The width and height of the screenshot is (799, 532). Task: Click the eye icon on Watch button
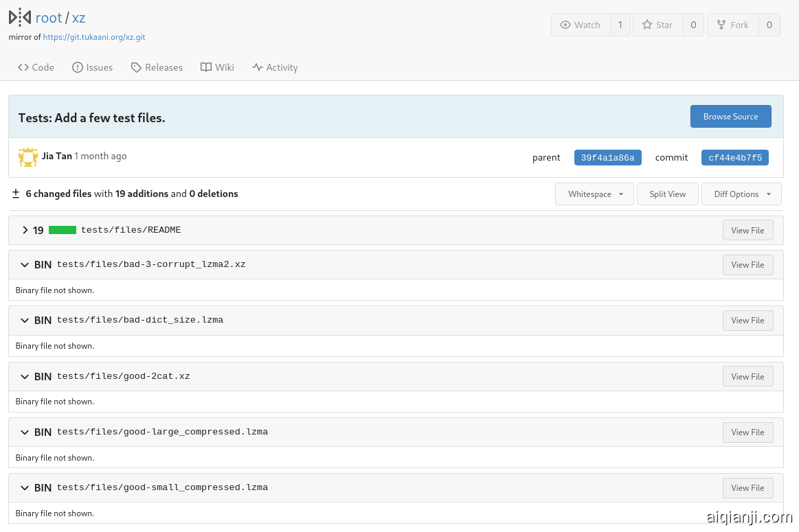(x=565, y=25)
